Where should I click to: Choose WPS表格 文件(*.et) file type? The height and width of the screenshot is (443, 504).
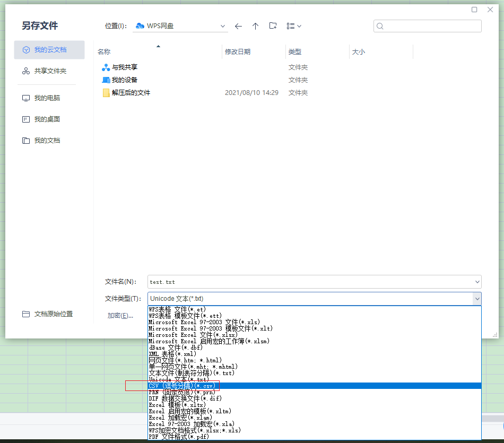coord(315,310)
